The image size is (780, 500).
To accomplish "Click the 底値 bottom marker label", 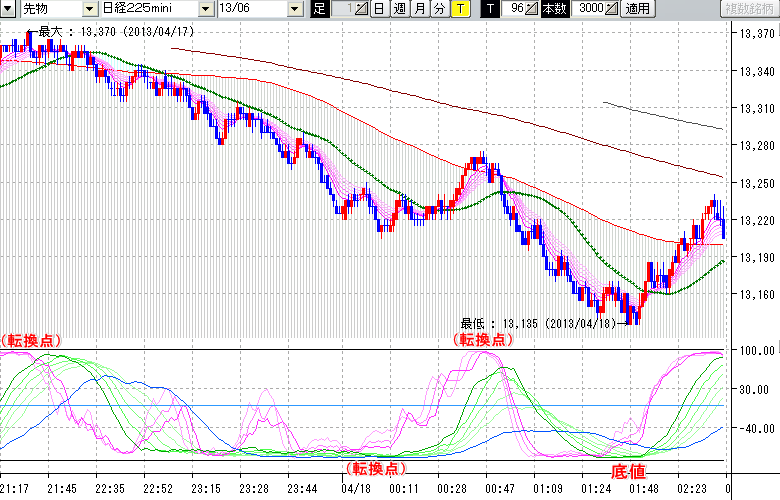I will pyautogui.click(x=627, y=470).
